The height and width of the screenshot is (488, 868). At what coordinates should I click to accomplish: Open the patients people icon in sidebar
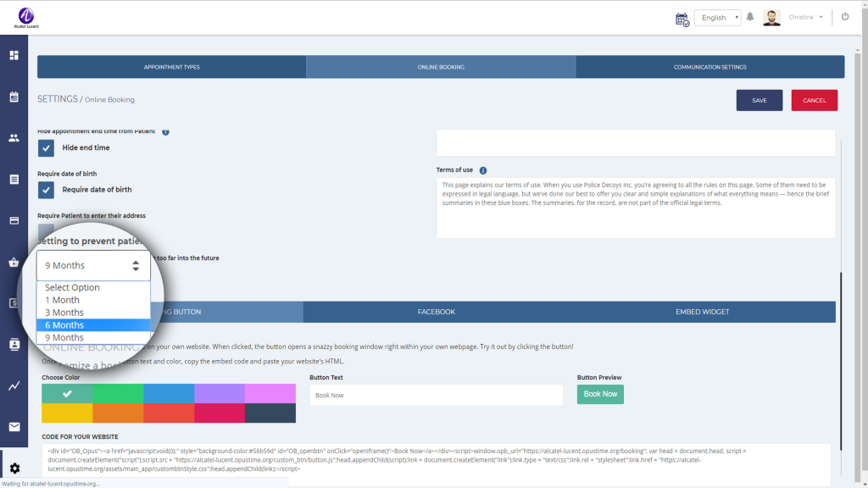point(14,138)
